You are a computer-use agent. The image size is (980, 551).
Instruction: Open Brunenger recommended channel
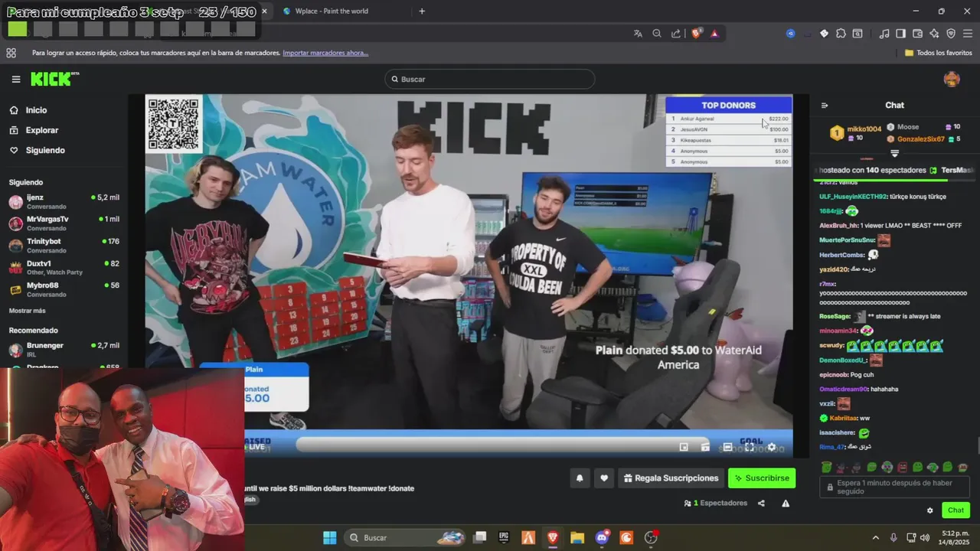[x=64, y=350]
